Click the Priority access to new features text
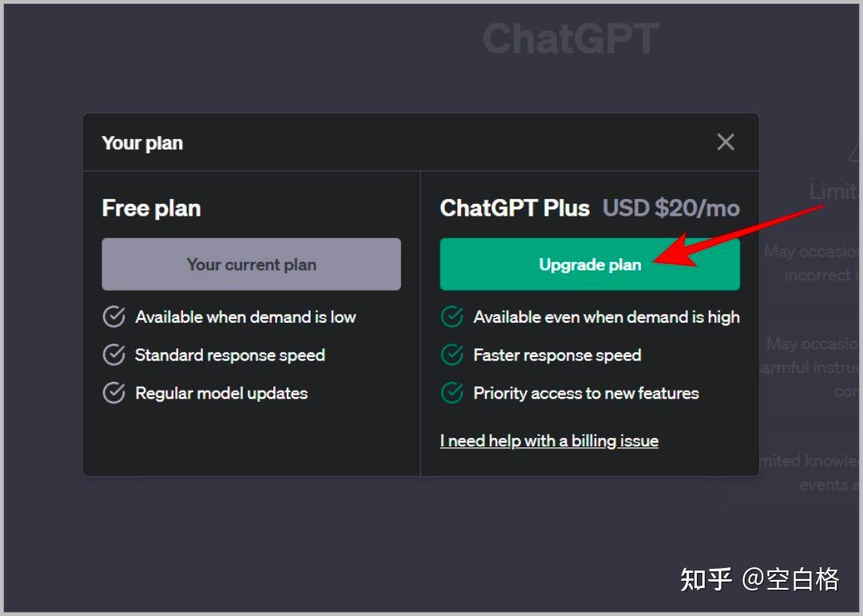Viewport: 863px width, 616px height. (586, 393)
